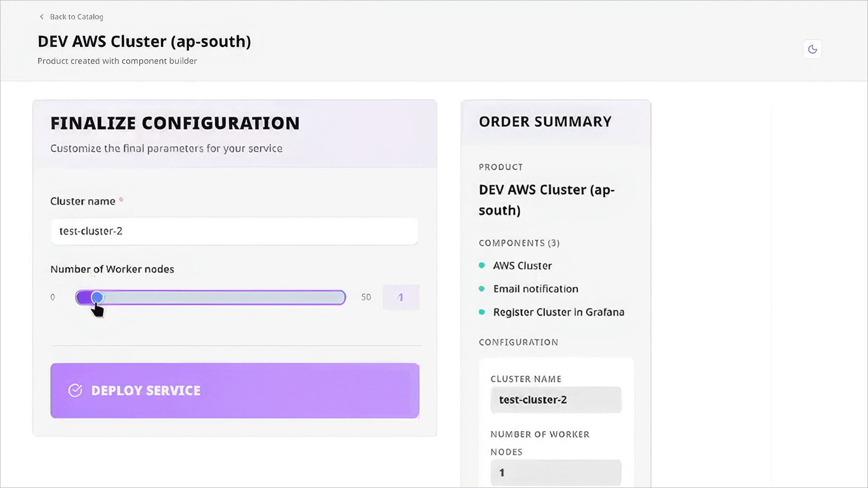Open the Finalize Configuration section header

(x=175, y=122)
